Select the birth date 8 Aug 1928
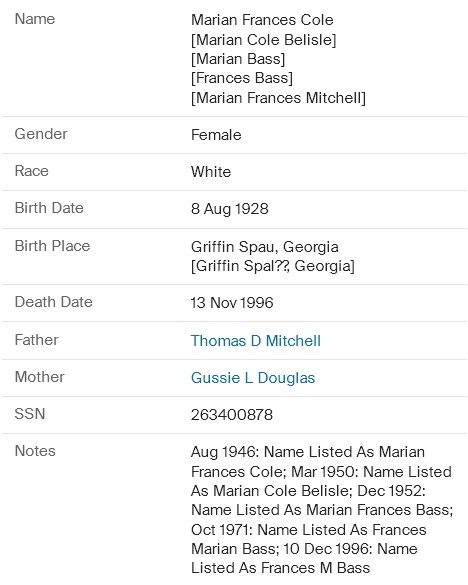This screenshot has height=585, width=468. [230, 209]
